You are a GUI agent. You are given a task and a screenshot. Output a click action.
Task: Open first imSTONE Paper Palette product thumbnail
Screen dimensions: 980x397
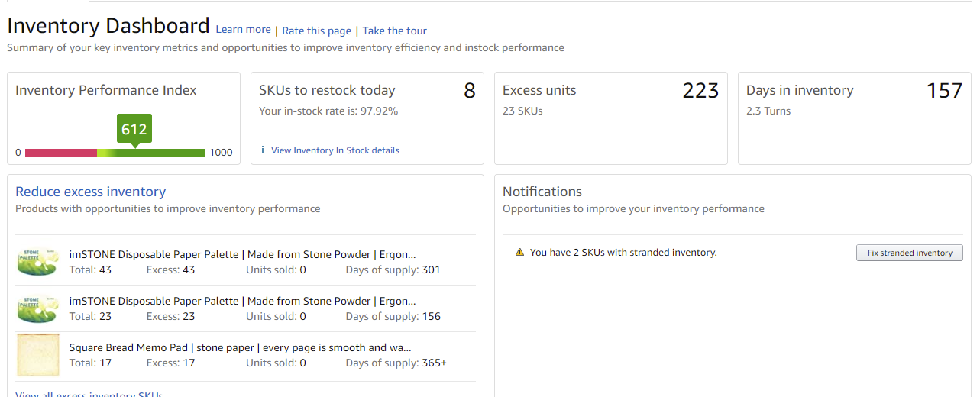click(38, 262)
